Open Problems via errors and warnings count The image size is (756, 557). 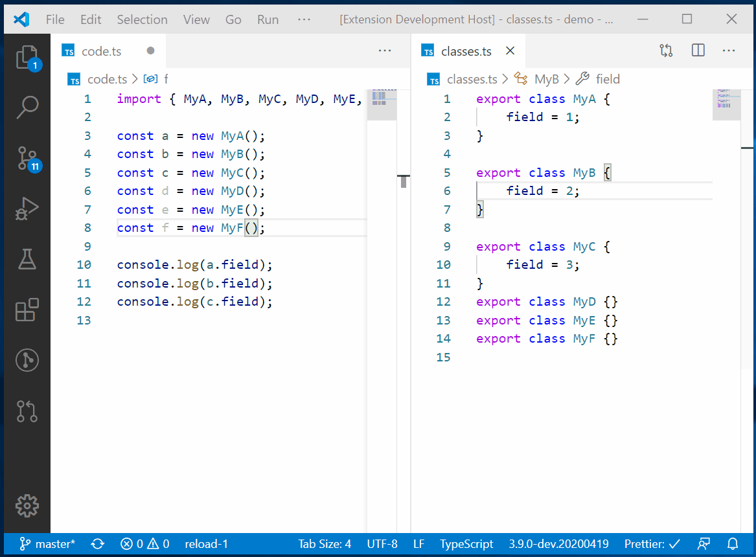144,544
